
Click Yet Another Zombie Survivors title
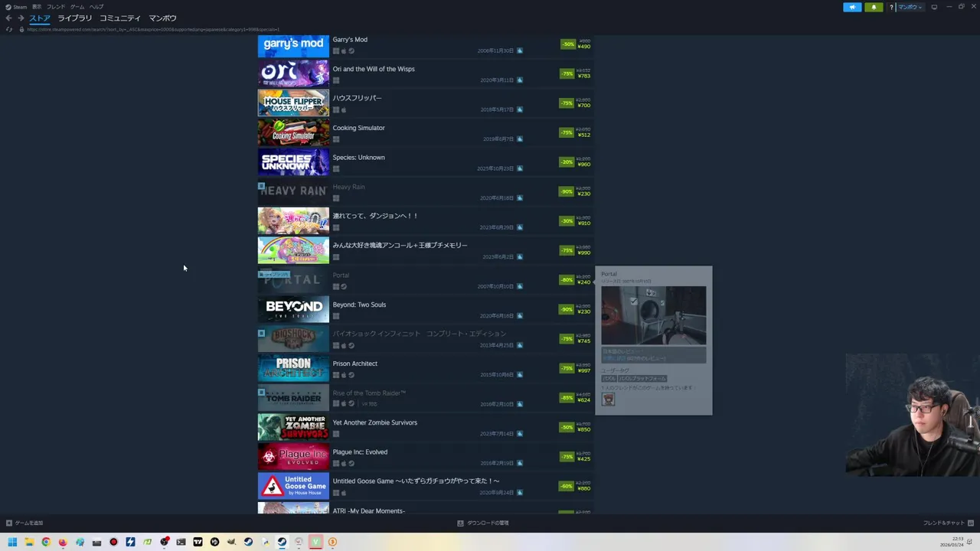pyautogui.click(x=374, y=422)
